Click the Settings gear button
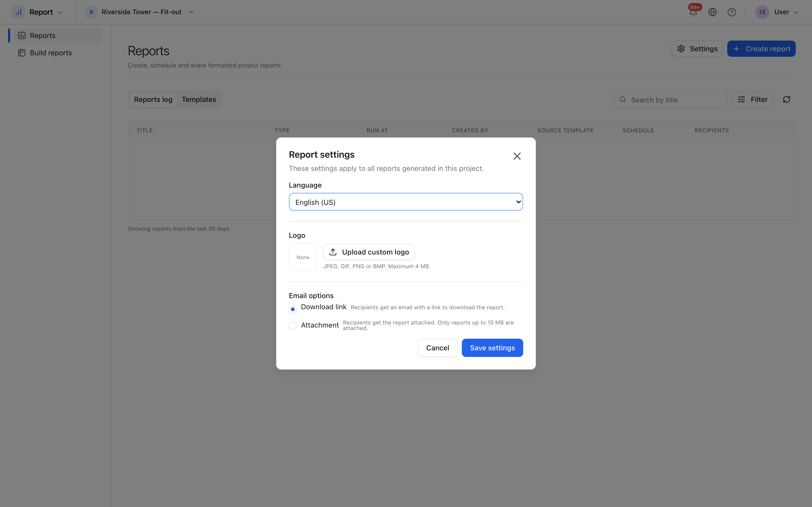The width and height of the screenshot is (812, 507). coord(697,49)
